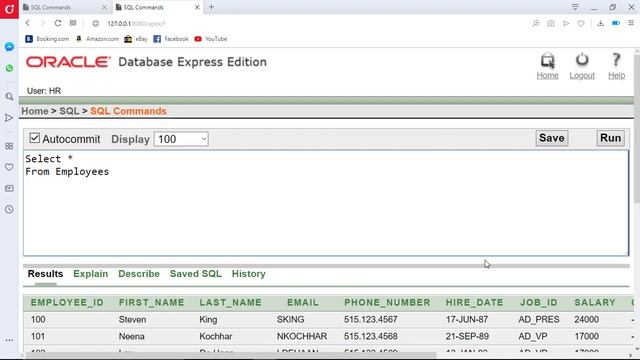Expand the Display rows dropdown showing 100

[181, 139]
